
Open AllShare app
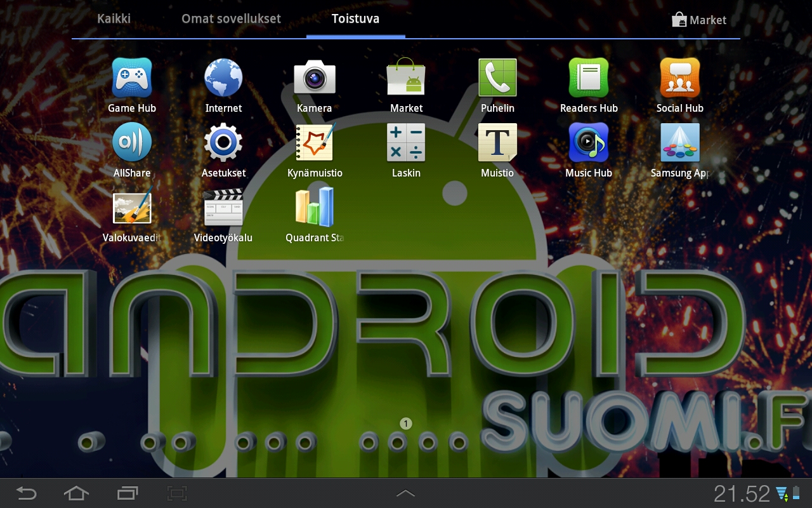coord(132,143)
